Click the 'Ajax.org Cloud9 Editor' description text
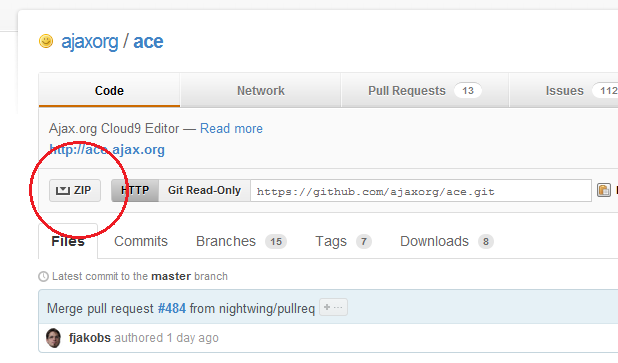618x363 pixels. 114,128
